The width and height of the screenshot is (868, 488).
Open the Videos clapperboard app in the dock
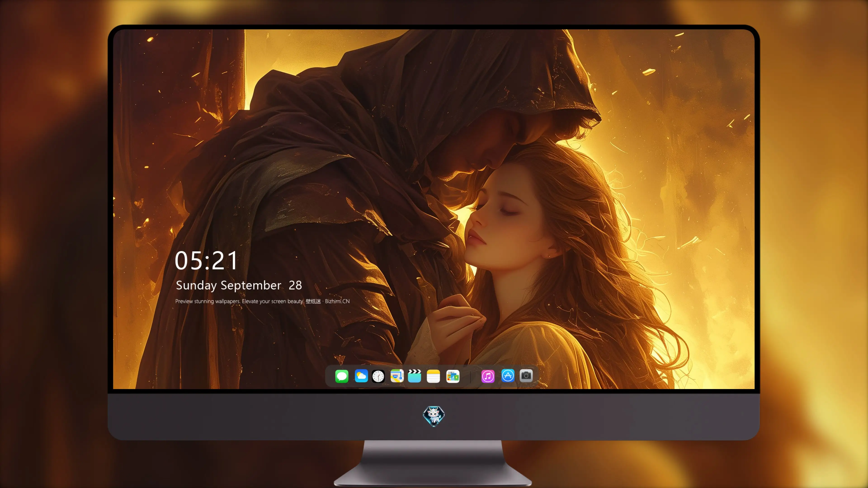pos(415,376)
